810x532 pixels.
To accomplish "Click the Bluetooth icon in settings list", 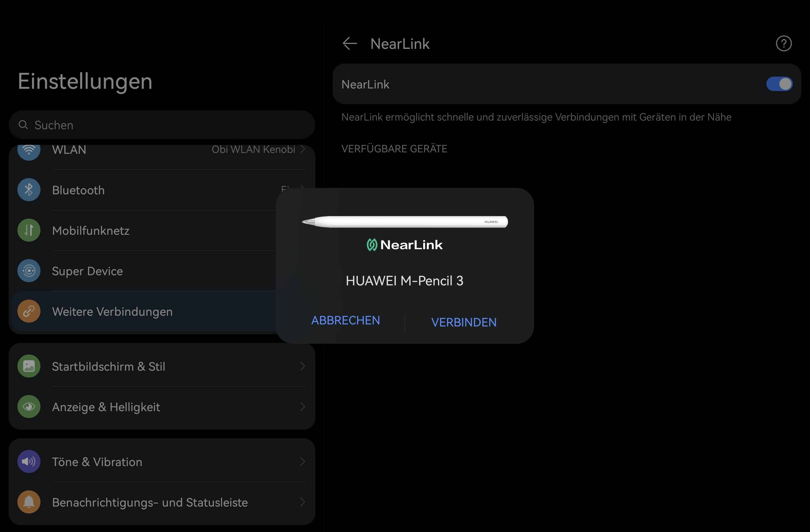I will pos(29,190).
